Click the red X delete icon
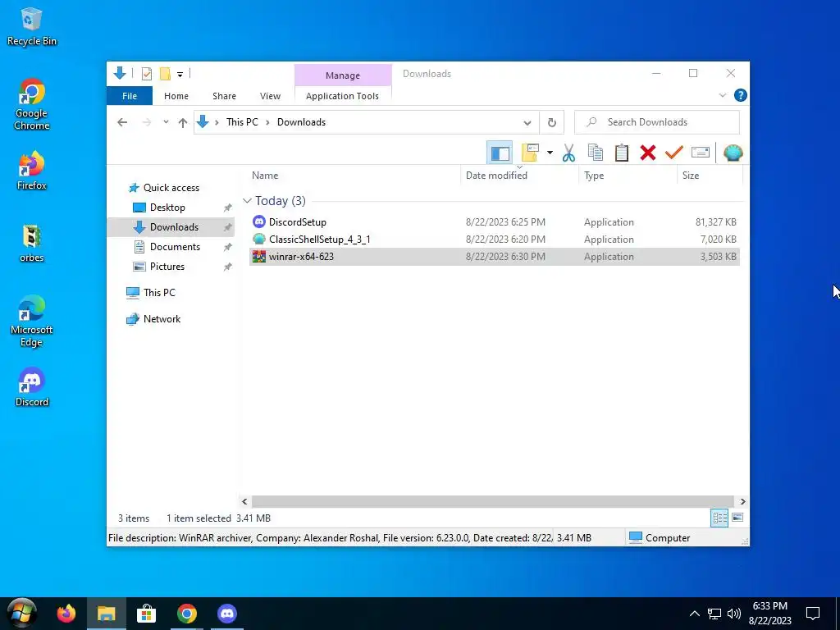The image size is (840, 630). (x=648, y=153)
